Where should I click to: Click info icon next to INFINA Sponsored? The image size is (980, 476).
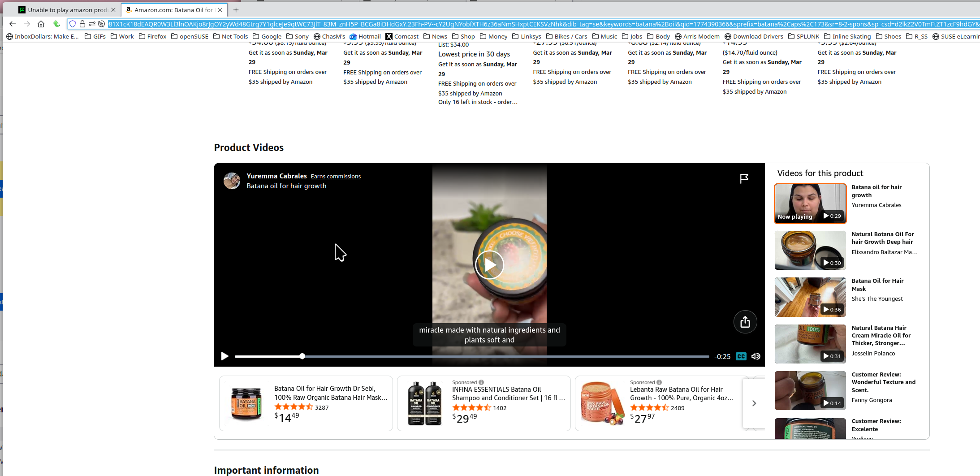481,382
